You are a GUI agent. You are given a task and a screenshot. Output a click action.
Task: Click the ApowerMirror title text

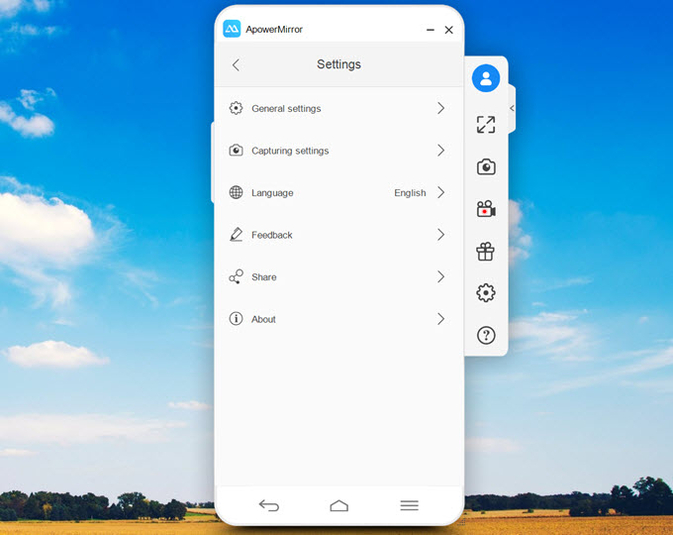pyautogui.click(x=274, y=29)
